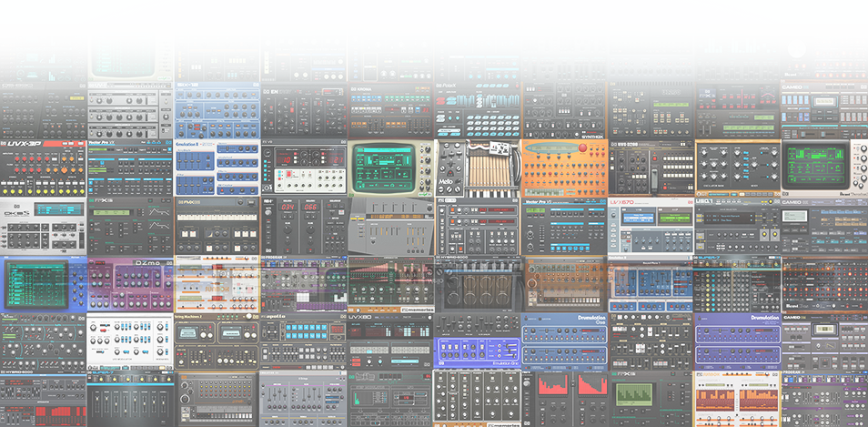The image size is (868, 427).
Task: Open the gray drum machine with orange pads
Action: (217, 399)
